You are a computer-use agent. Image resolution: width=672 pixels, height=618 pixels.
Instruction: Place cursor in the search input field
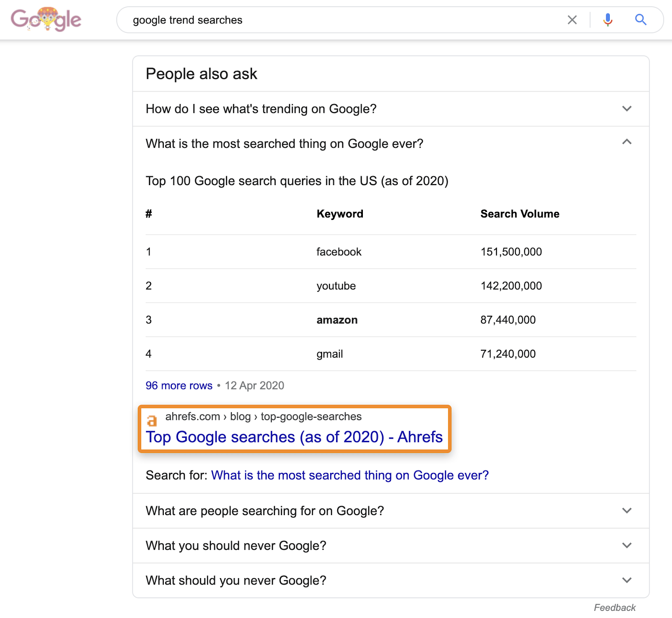294,20
